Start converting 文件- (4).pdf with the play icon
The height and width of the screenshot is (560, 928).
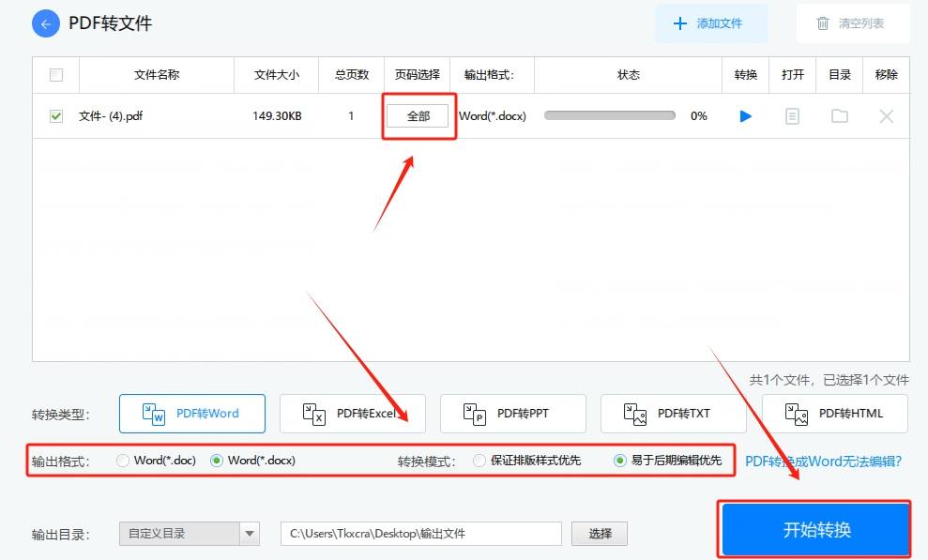pyautogui.click(x=744, y=115)
